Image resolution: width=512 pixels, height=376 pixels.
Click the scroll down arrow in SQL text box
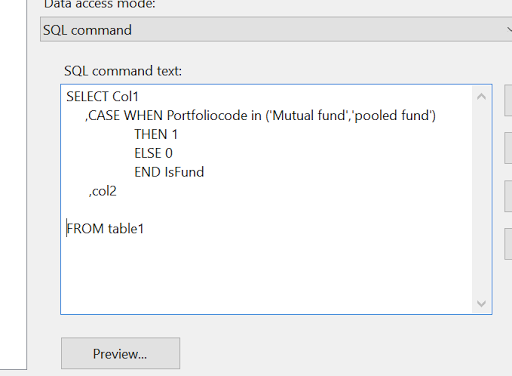pos(481,303)
